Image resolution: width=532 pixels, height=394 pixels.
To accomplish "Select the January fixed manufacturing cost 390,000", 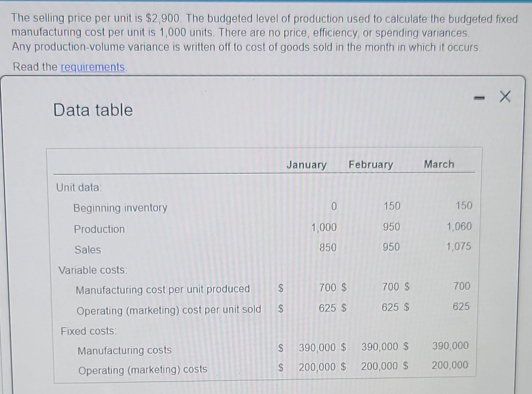I will click(317, 347).
